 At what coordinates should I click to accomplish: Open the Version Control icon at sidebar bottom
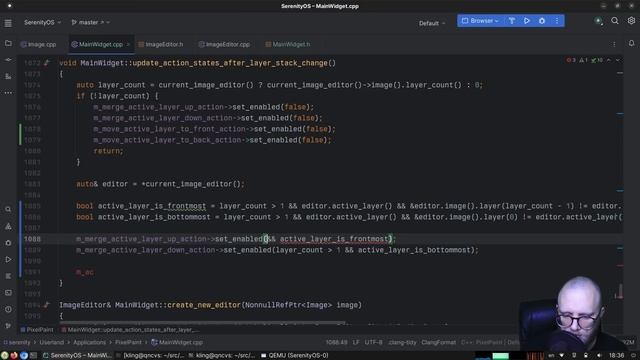[x=8, y=326]
